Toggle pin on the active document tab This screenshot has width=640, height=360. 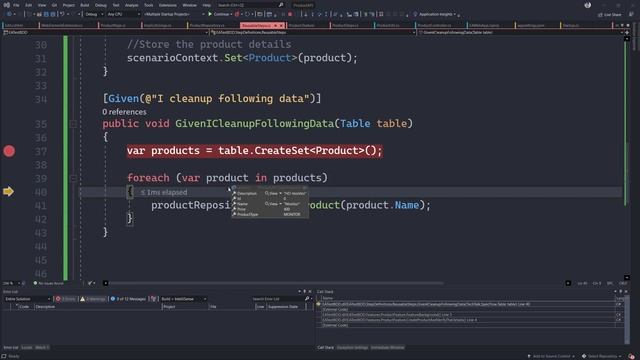tap(275, 26)
